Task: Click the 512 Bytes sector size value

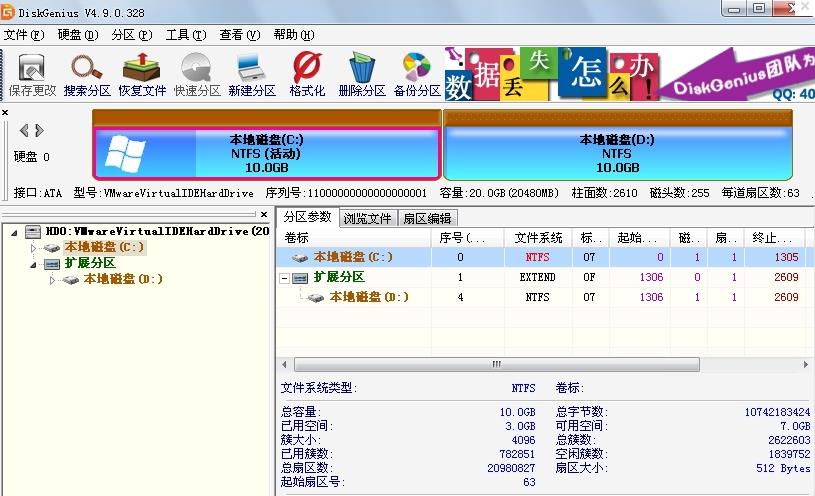Action: click(783, 468)
